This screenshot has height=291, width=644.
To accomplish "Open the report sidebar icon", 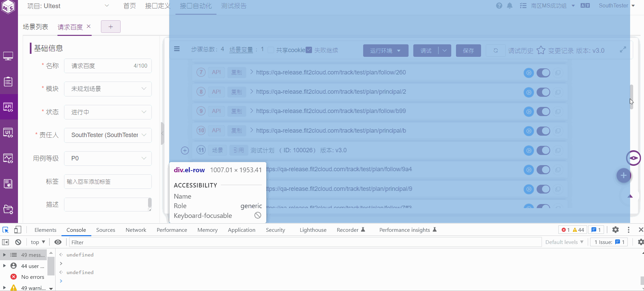I will (x=8, y=184).
